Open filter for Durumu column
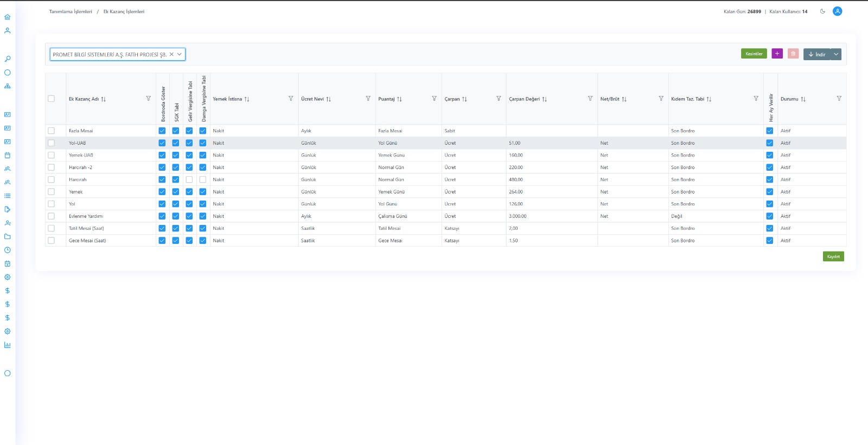This screenshot has width=868, height=445. coord(839,99)
